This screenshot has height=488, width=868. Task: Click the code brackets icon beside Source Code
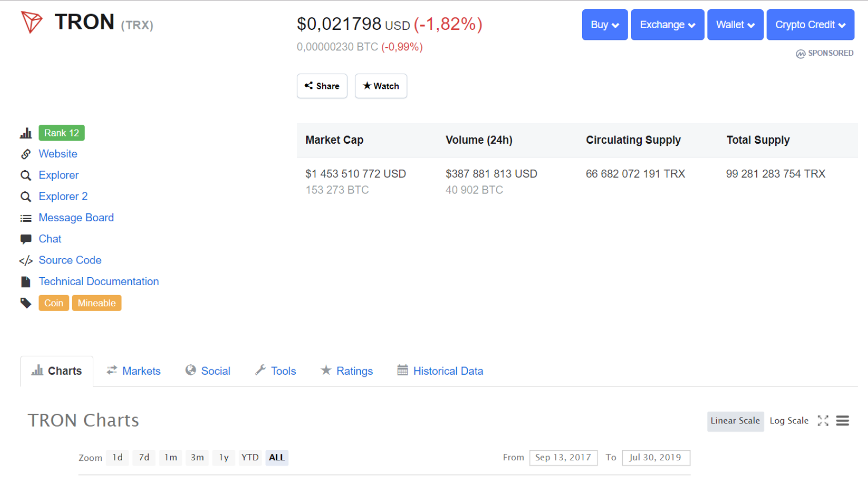tap(25, 261)
